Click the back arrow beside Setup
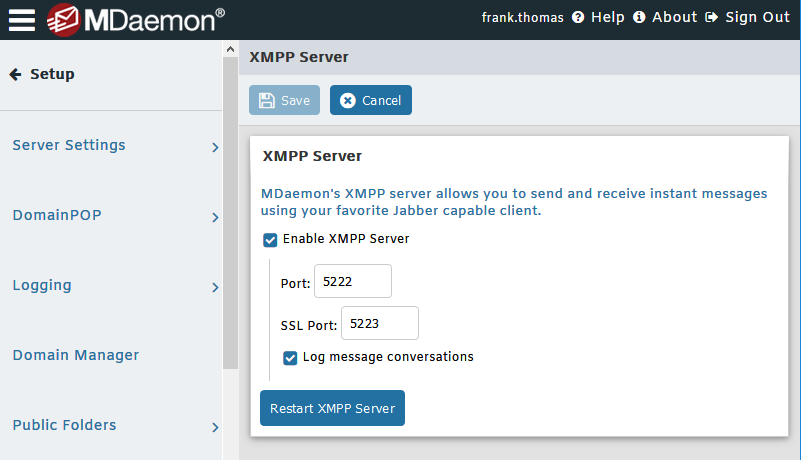The image size is (801, 460). 15,74
